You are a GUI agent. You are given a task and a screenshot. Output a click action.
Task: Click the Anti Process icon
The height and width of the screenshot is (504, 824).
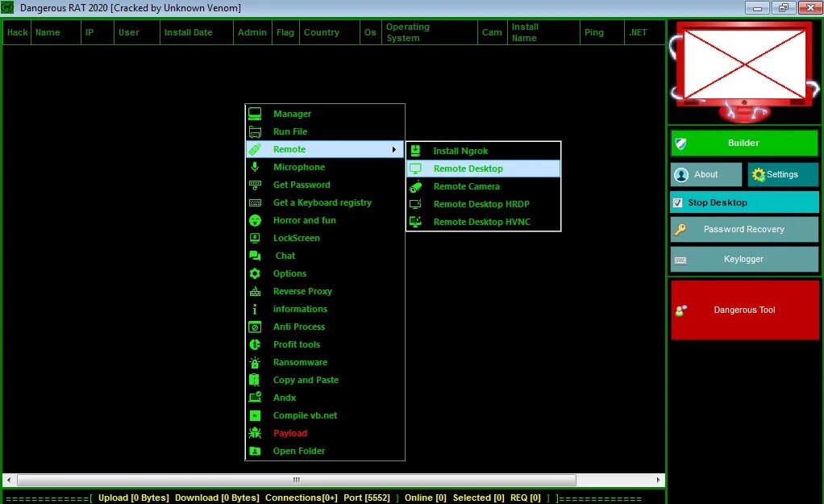tap(255, 327)
